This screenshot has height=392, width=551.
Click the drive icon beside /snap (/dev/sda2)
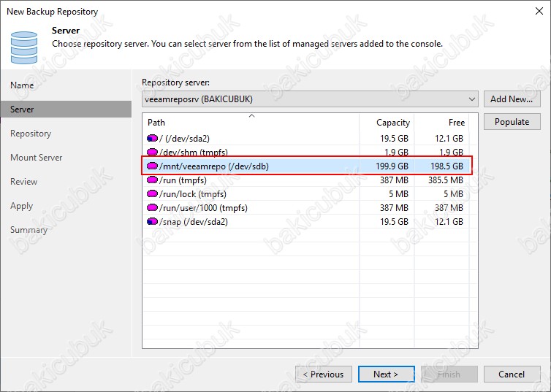click(x=152, y=222)
